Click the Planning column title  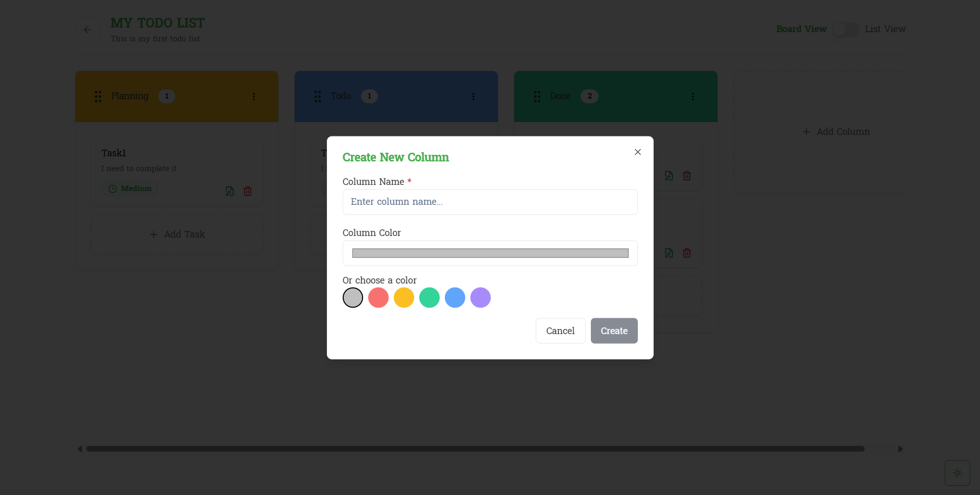(x=130, y=96)
